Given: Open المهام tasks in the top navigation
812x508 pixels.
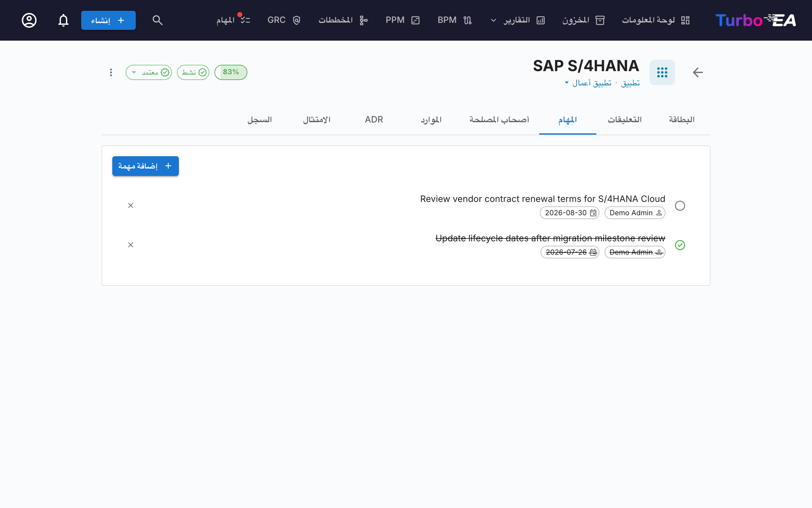Looking at the screenshot, I should tap(233, 20).
